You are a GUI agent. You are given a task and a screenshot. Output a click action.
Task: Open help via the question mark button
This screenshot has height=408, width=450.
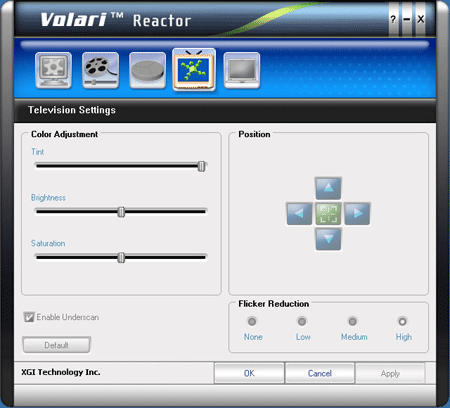[x=393, y=19]
